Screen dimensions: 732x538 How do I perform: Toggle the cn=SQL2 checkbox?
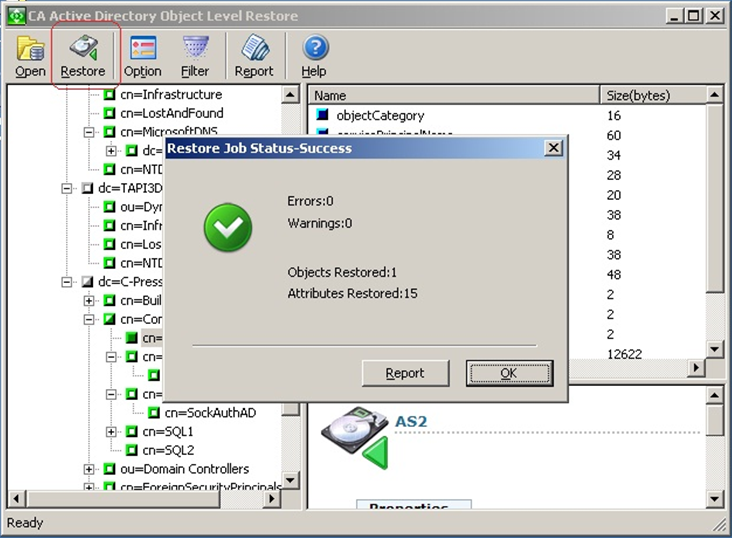coord(132,450)
